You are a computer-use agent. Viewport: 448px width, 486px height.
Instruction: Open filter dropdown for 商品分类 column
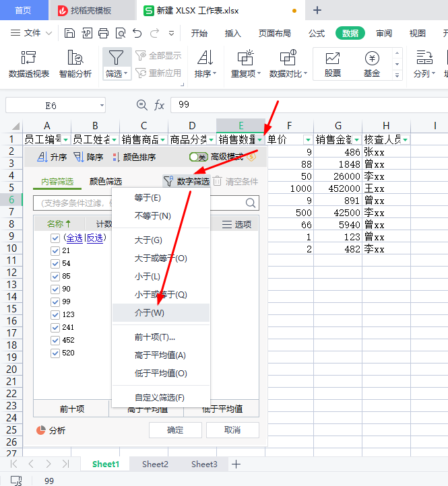point(212,140)
